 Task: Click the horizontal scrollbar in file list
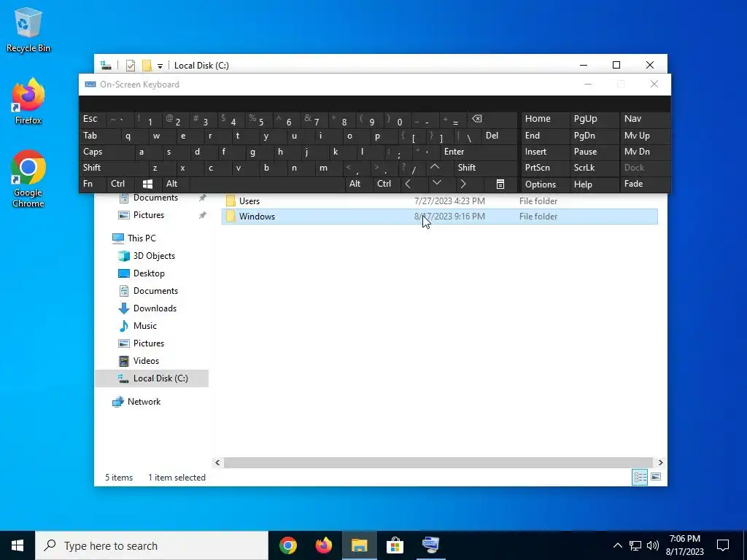tap(438, 462)
